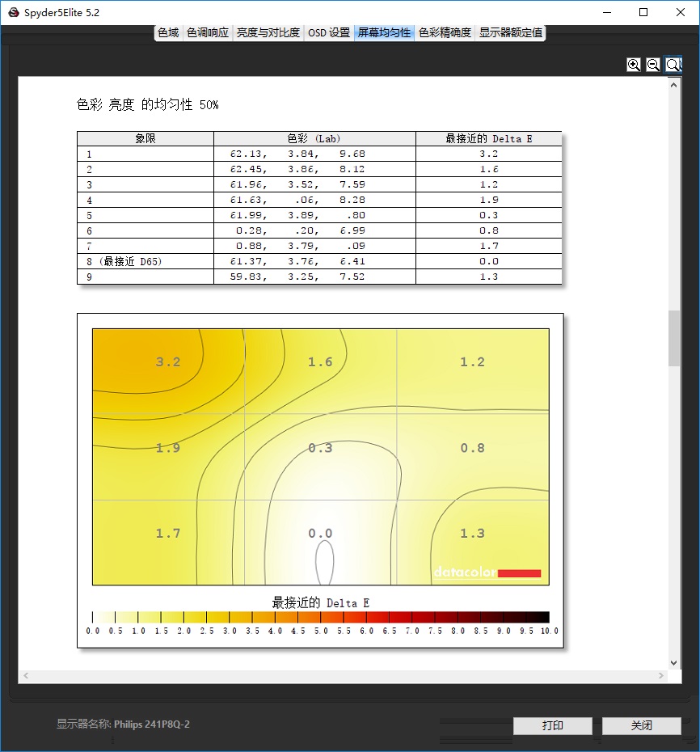Click the 象限 column header
Image resolution: width=700 pixels, height=752 pixels.
pos(145,138)
